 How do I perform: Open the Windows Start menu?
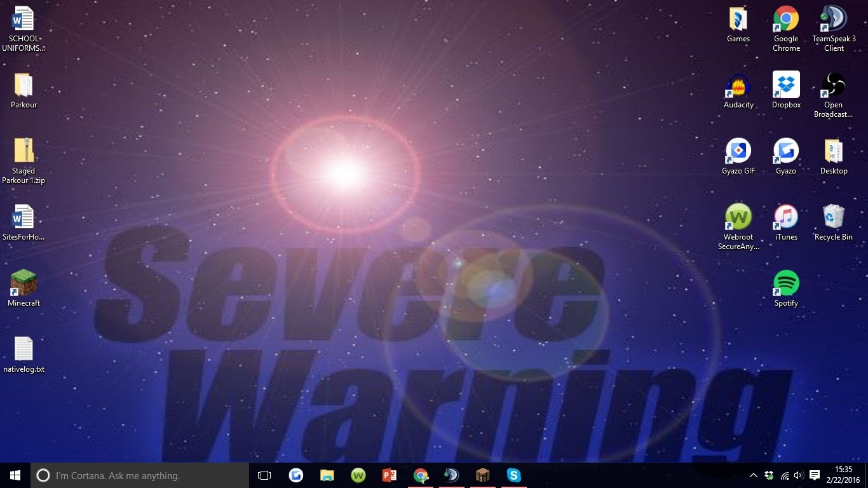pyautogui.click(x=15, y=475)
